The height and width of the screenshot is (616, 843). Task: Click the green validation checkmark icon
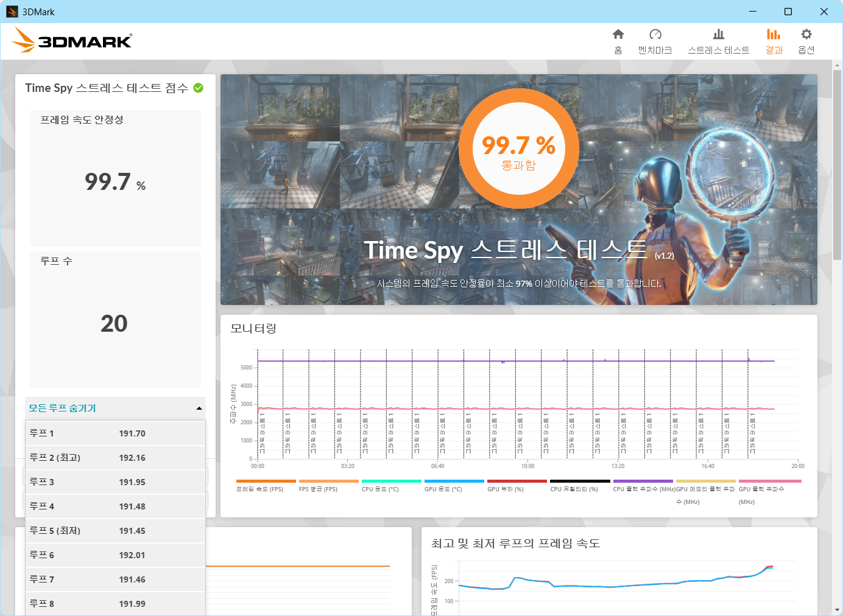coord(199,88)
